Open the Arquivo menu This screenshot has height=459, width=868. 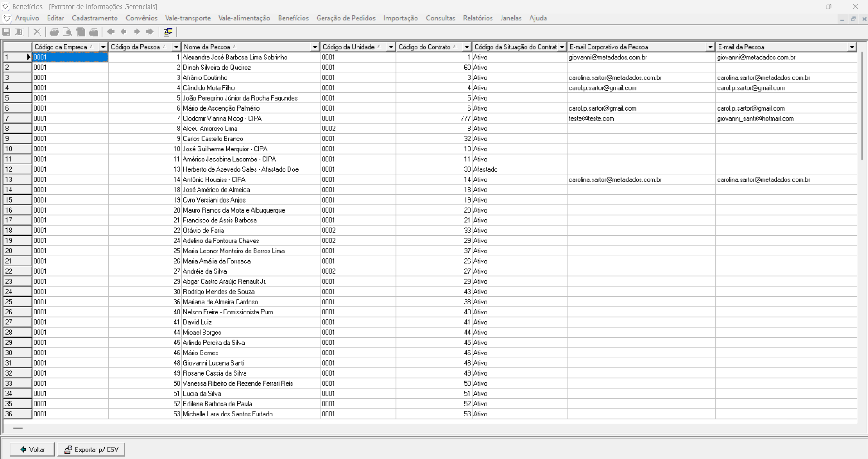[x=27, y=19]
